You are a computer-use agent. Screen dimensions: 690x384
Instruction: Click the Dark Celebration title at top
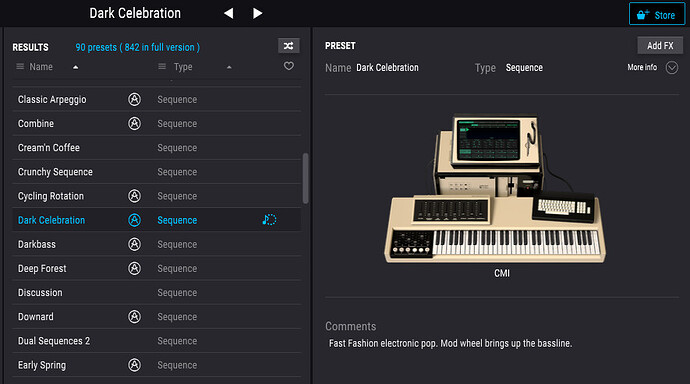135,13
